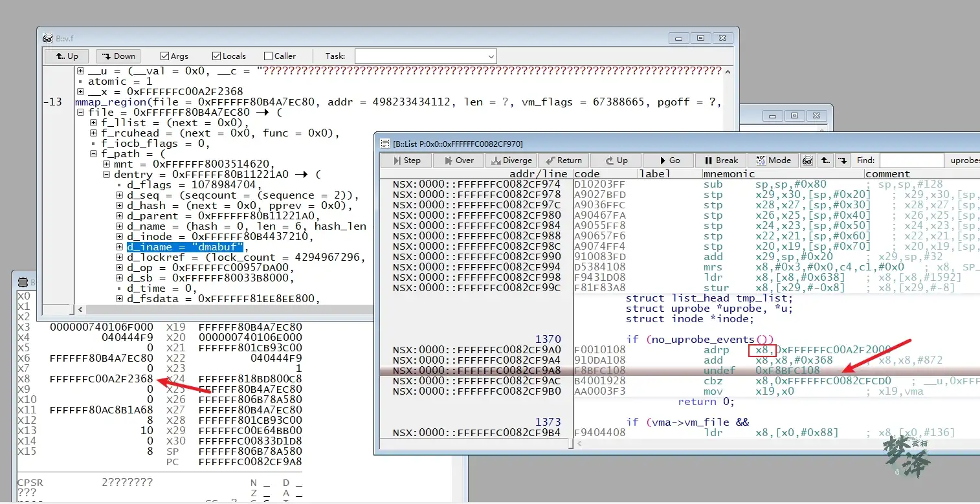980x504 pixels.
Task: Collapse the dentry tree node
Action: (107, 175)
